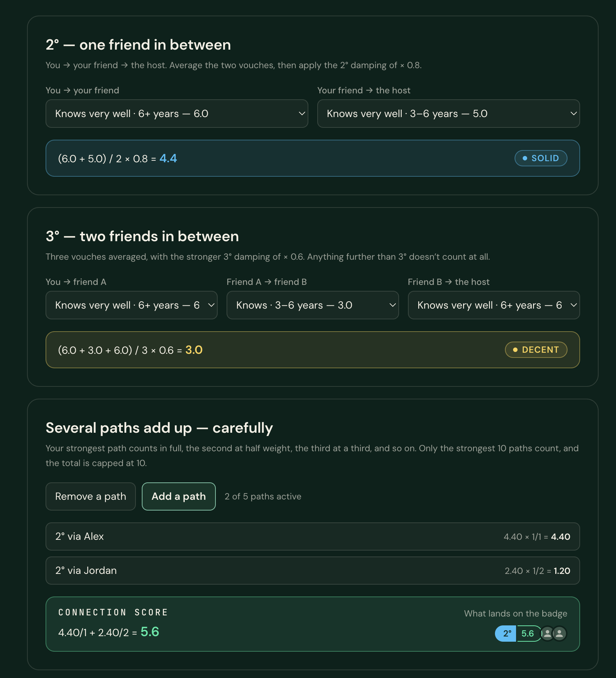Select the 2° via Alex path row
This screenshot has width=616, height=678.
tap(312, 536)
